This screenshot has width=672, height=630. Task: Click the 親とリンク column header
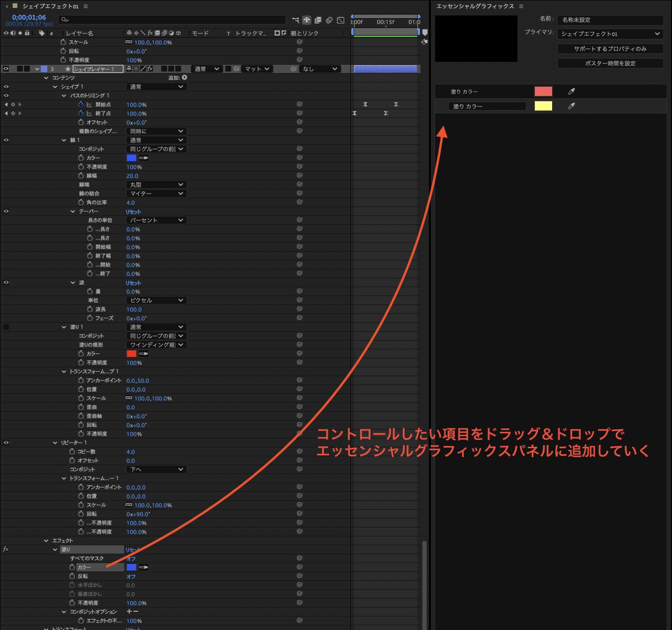tap(304, 33)
